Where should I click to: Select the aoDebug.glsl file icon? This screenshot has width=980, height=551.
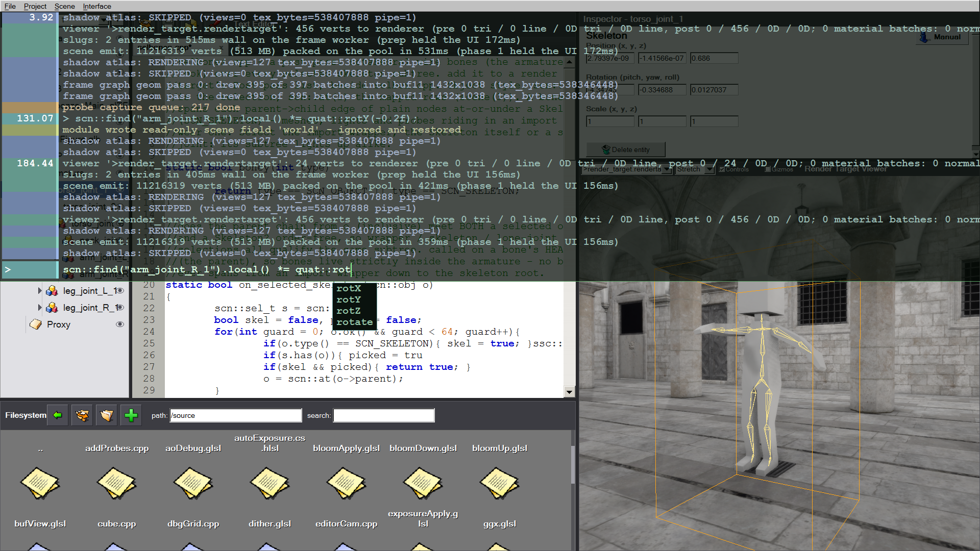click(193, 483)
